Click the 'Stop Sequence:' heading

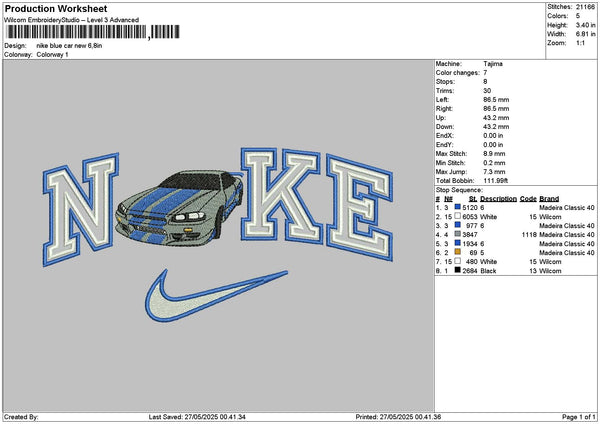click(459, 190)
